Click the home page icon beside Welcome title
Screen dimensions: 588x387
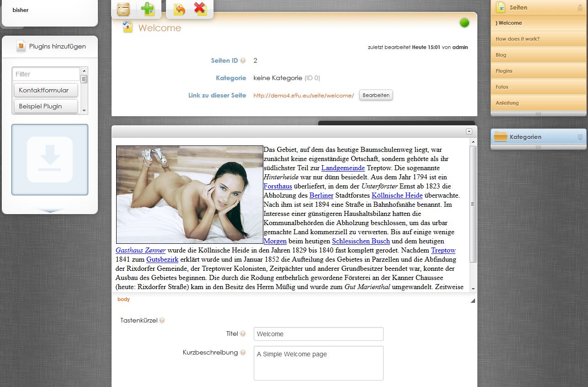[x=127, y=27]
